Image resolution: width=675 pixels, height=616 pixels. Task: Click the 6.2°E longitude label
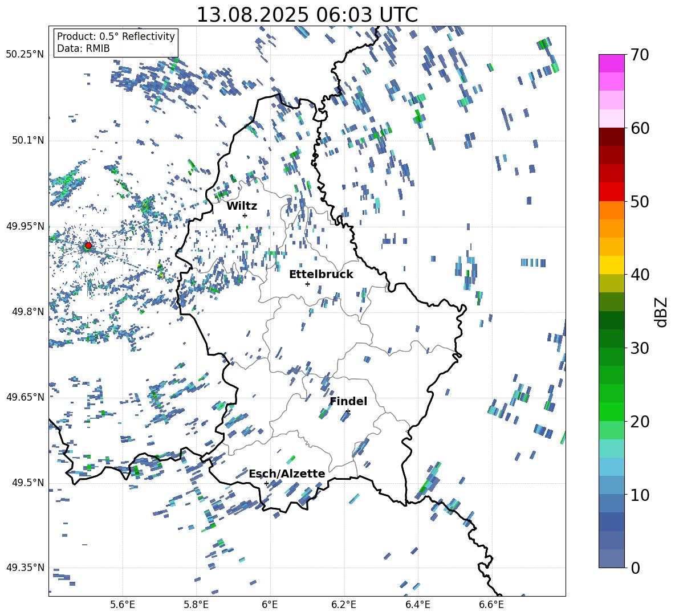[344, 605]
